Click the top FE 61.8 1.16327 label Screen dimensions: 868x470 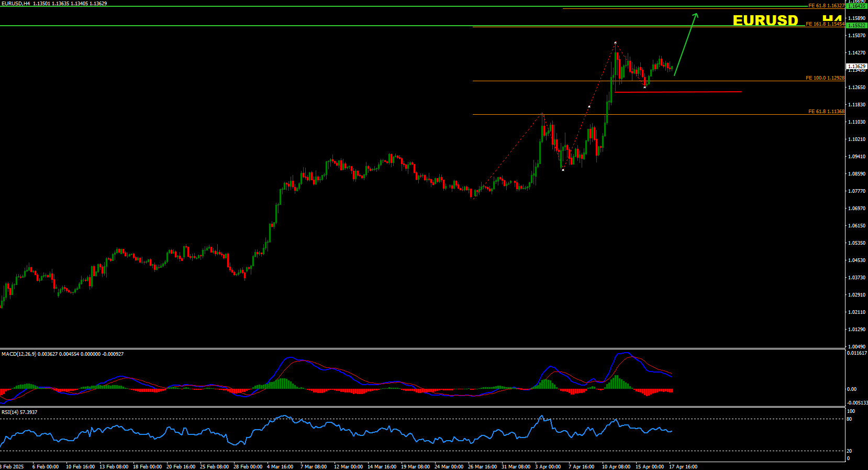826,6
